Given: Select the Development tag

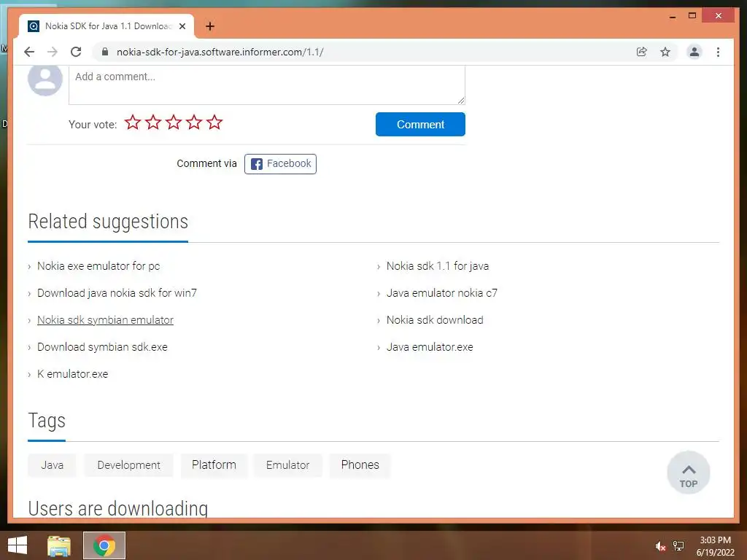Looking at the screenshot, I should [x=128, y=465].
